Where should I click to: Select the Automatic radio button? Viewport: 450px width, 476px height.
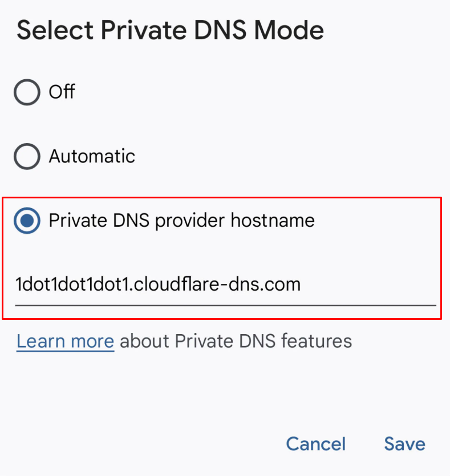(26, 156)
